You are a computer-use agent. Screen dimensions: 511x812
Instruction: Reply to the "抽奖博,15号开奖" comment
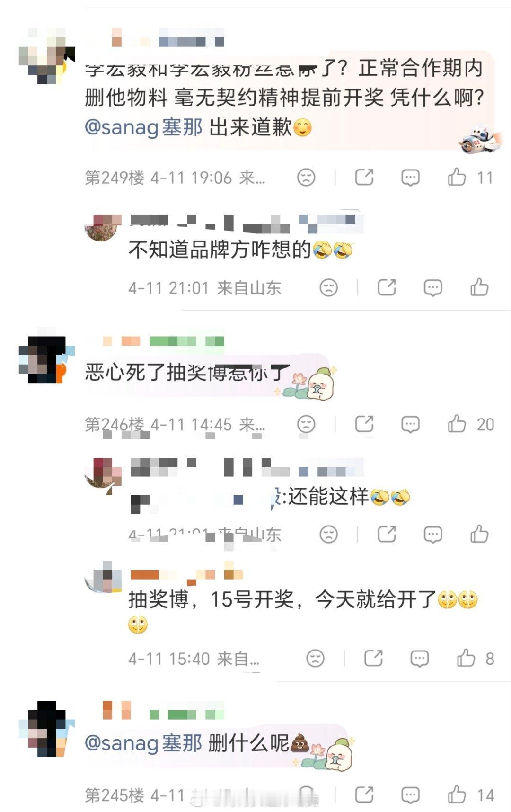420,659
